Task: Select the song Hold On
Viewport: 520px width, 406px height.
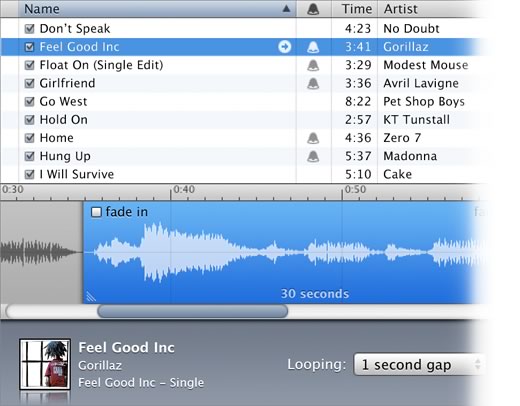Action: [x=64, y=120]
